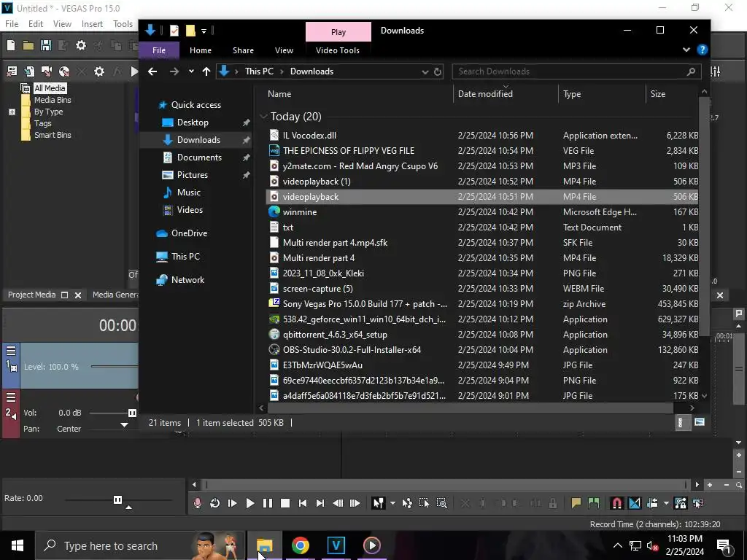Open the Video Tools tab in Explorer

tap(337, 50)
